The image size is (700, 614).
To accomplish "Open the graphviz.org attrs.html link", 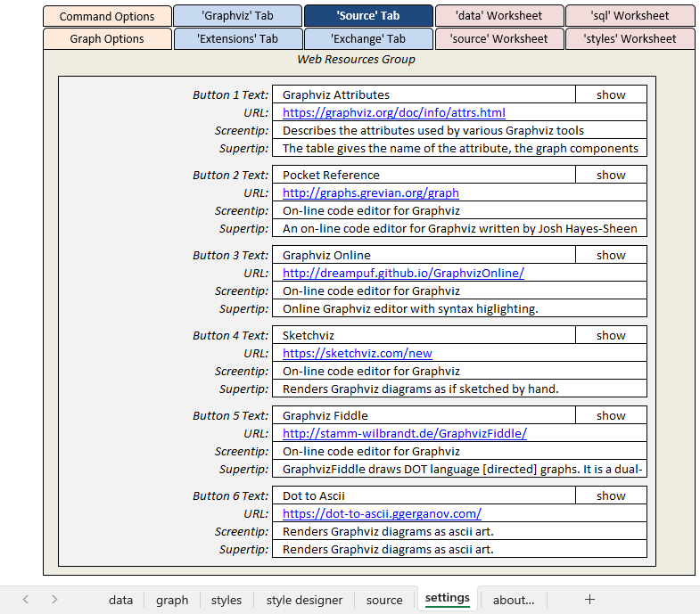I will coord(393,113).
